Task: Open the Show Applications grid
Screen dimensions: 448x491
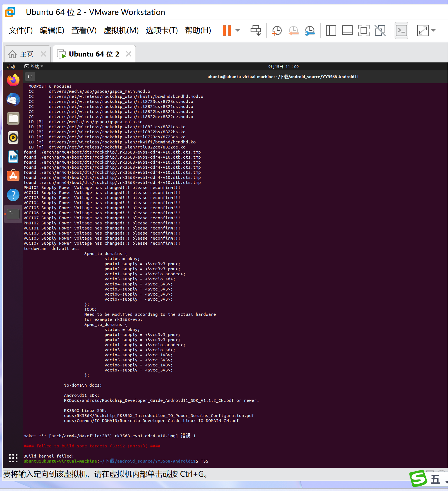Action: [13, 458]
